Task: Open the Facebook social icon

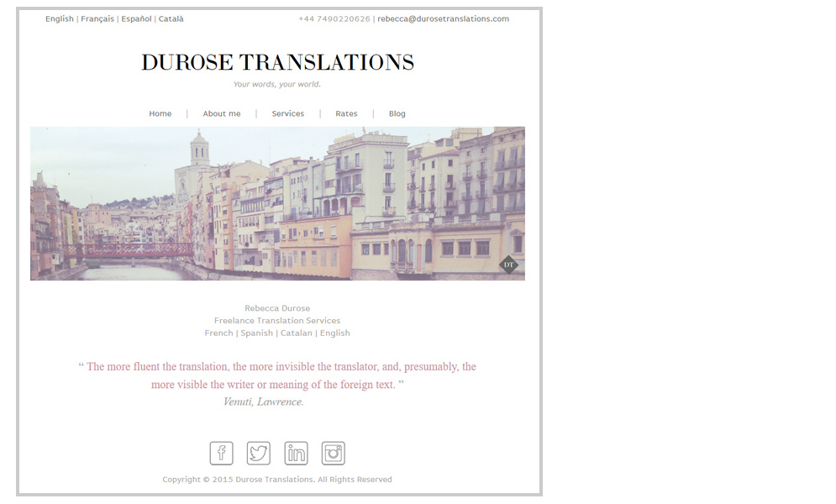Action: (221, 454)
